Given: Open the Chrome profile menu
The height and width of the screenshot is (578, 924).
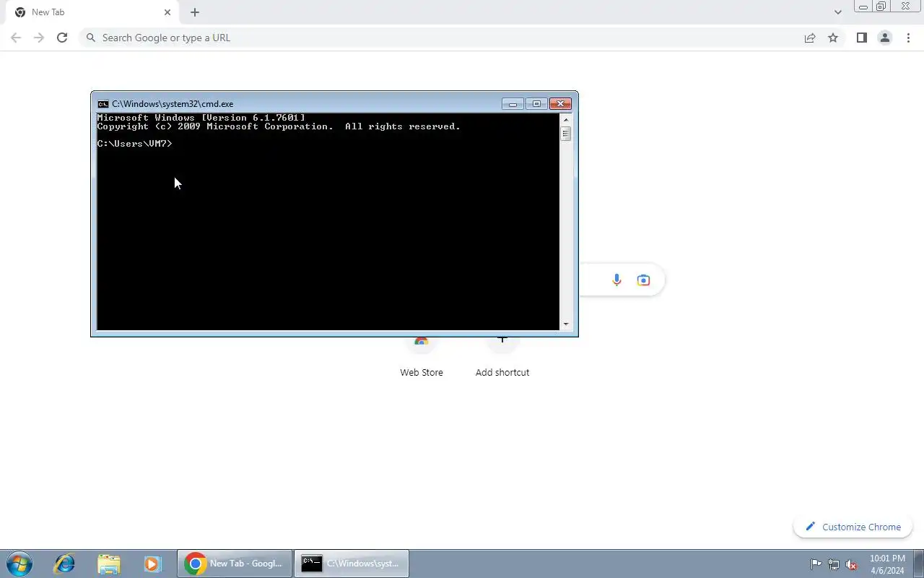Looking at the screenshot, I should [884, 38].
